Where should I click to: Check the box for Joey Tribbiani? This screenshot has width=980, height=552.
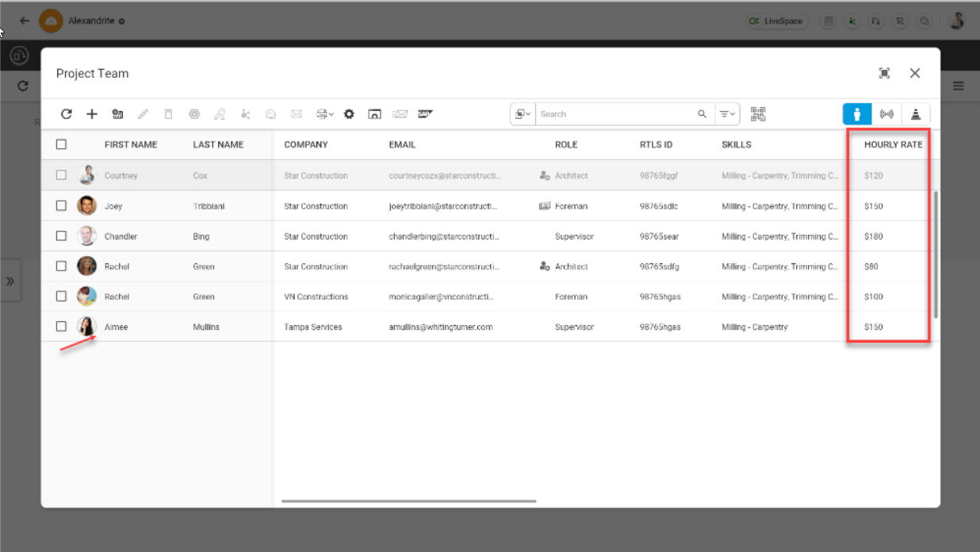pyautogui.click(x=61, y=205)
